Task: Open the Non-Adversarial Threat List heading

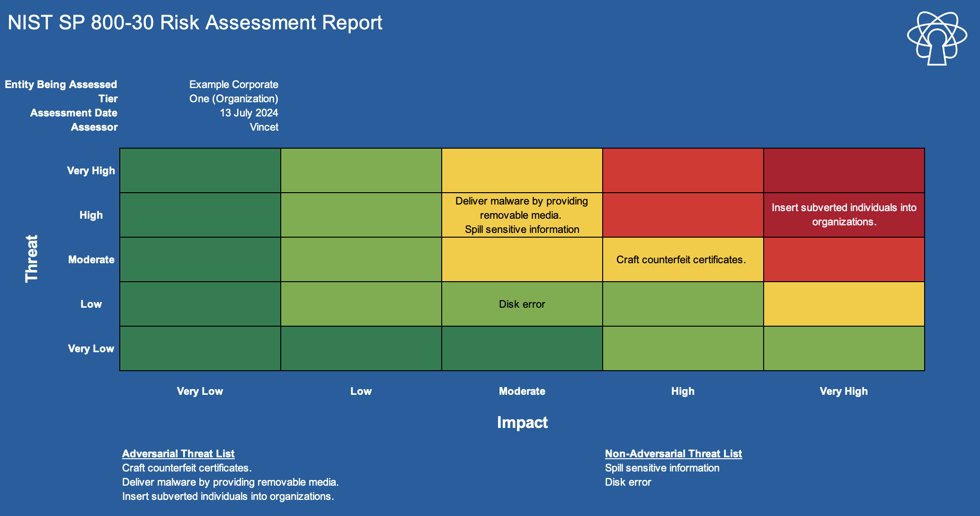Action: [673, 454]
